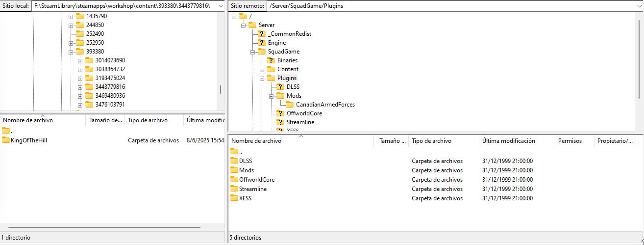
Task: Select the Content label in remote tree
Action: tap(288, 69)
